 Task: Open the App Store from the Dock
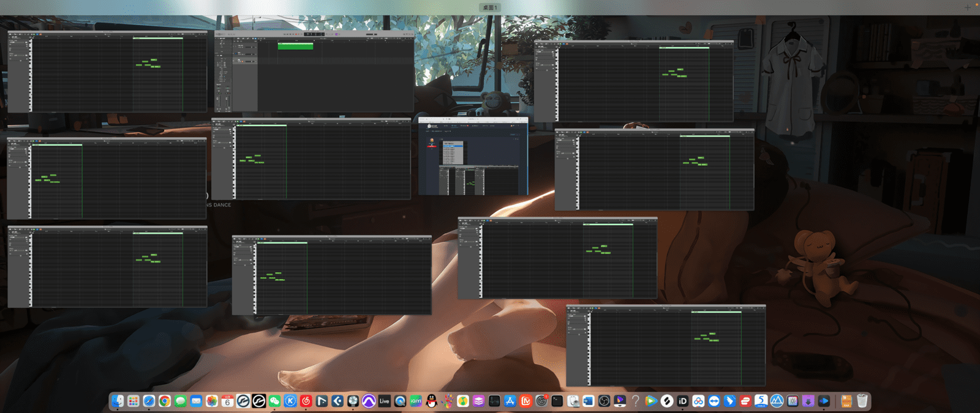510,401
